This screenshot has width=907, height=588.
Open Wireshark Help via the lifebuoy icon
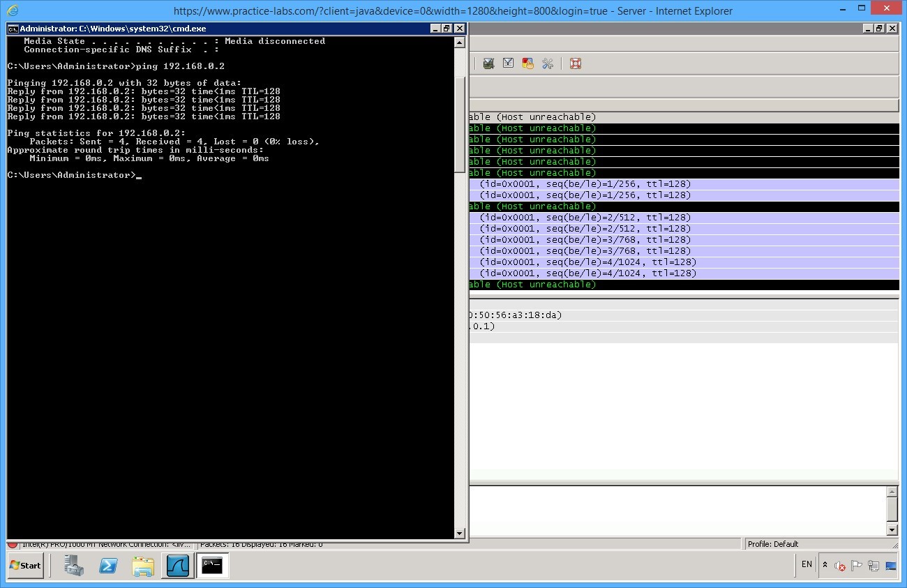pyautogui.click(x=575, y=63)
